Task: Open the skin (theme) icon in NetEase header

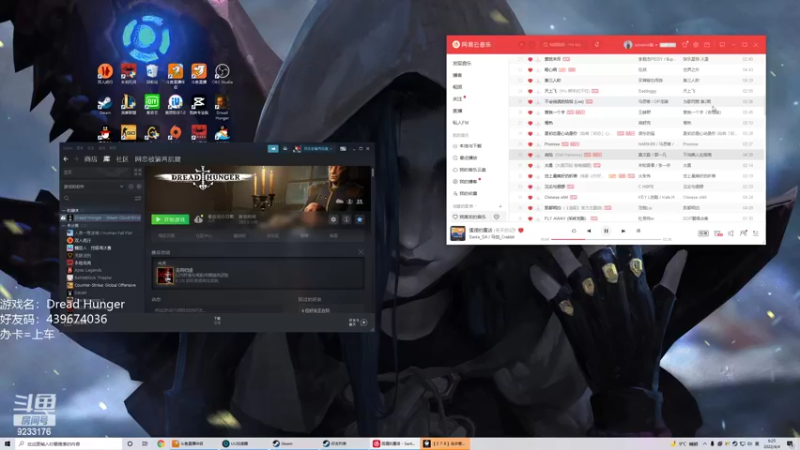Action: point(685,45)
